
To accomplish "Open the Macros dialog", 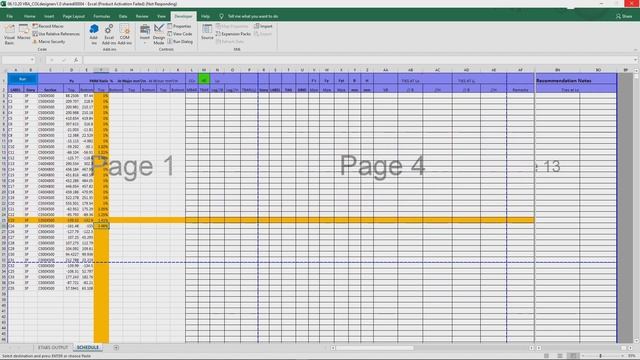I will (x=24, y=33).
